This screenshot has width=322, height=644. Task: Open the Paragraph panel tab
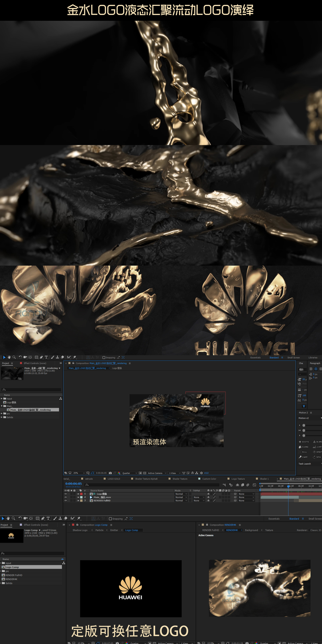pyautogui.click(x=315, y=363)
